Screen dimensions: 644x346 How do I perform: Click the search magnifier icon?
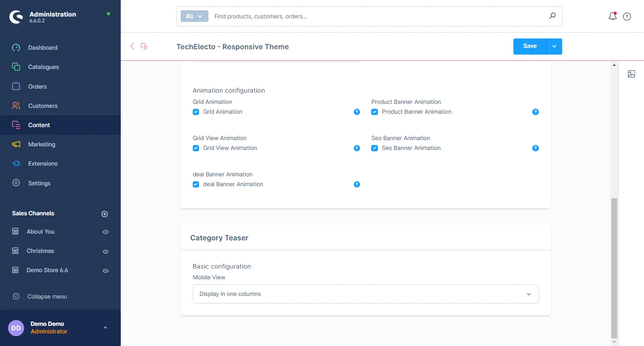(552, 16)
